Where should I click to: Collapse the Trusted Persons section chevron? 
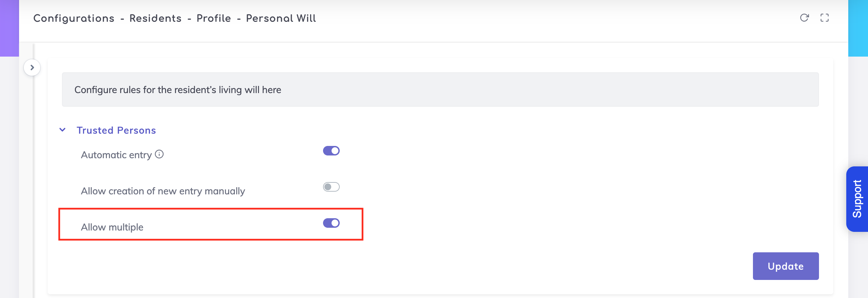(x=62, y=130)
